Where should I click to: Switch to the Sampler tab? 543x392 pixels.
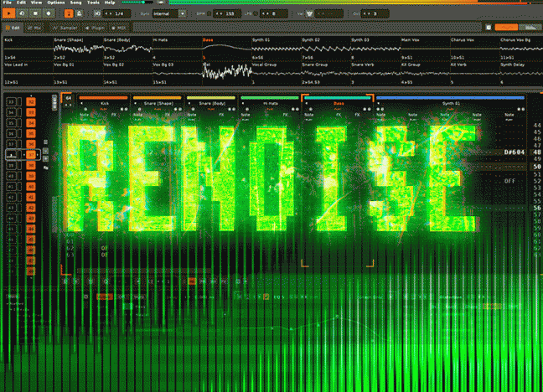coord(64,28)
